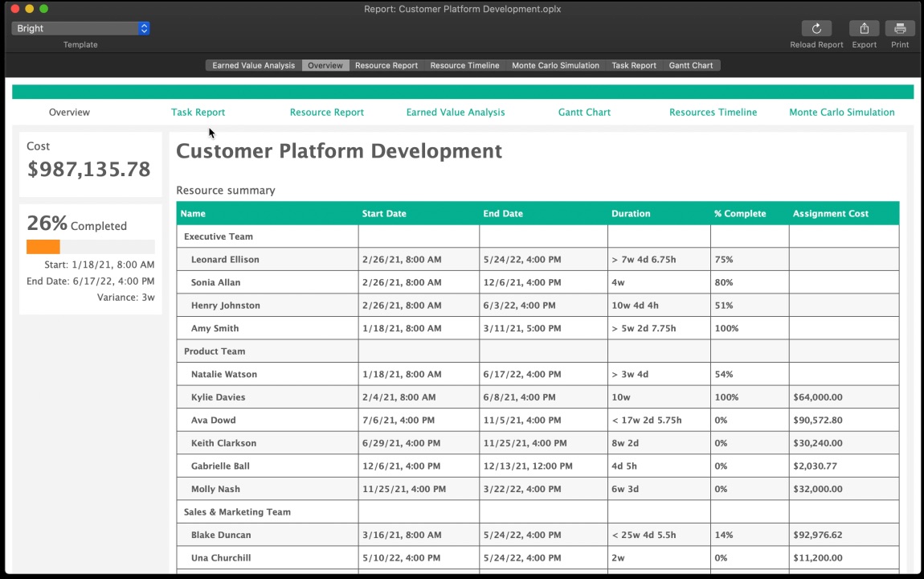Click the Task Report link in report
The width and height of the screenshot is (924, 579).
point(198,112)
